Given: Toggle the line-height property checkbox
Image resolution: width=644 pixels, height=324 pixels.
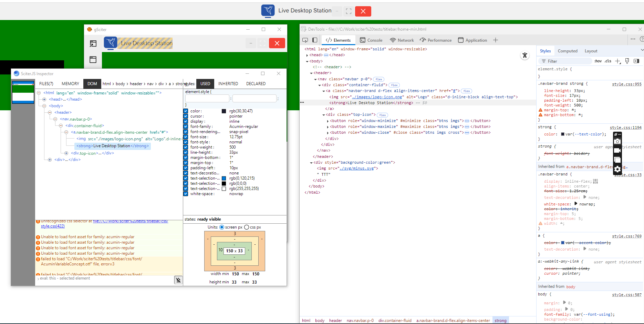Looking at the screenshot, I should [x=186, y=152].
